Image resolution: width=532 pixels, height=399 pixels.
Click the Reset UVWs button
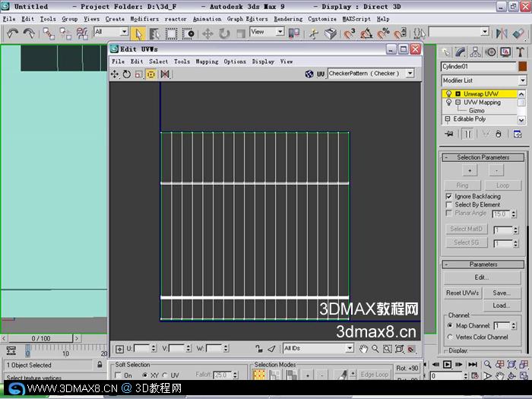462,293
